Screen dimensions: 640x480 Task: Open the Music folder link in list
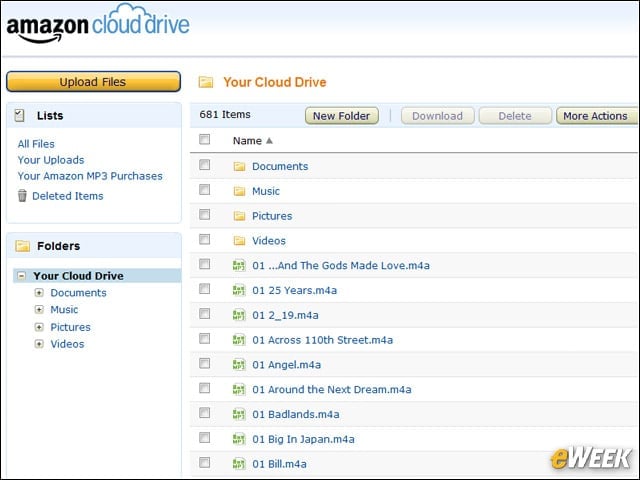266,191
